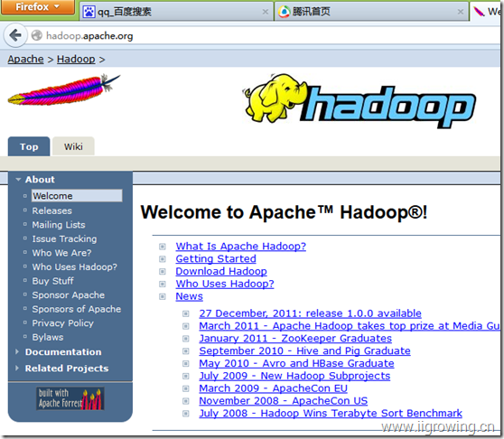The width and height of the screenshot is (504, 439).
Task: Open July 2009 New Hadoop Subprojects link
Action: [x=294, y=376]
